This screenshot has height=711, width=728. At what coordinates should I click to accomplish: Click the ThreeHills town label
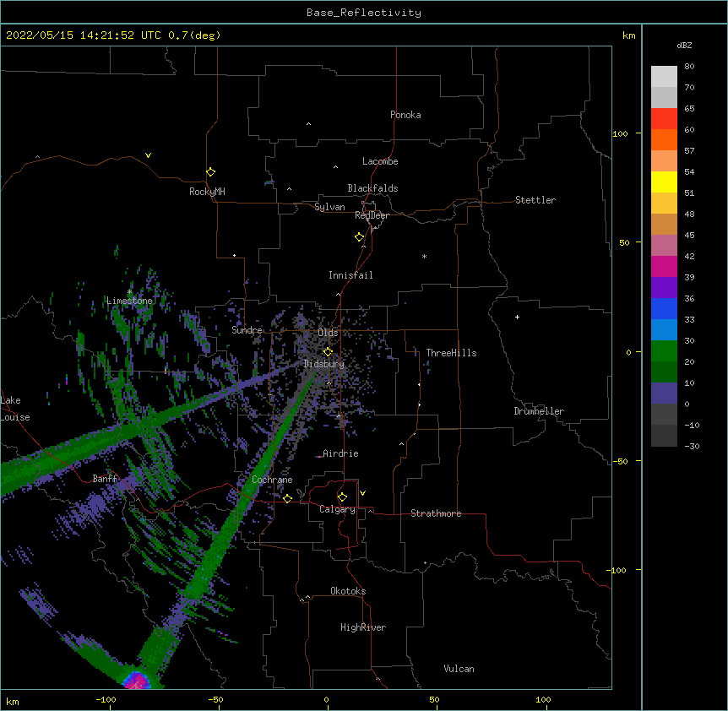[x=451, y=353]
